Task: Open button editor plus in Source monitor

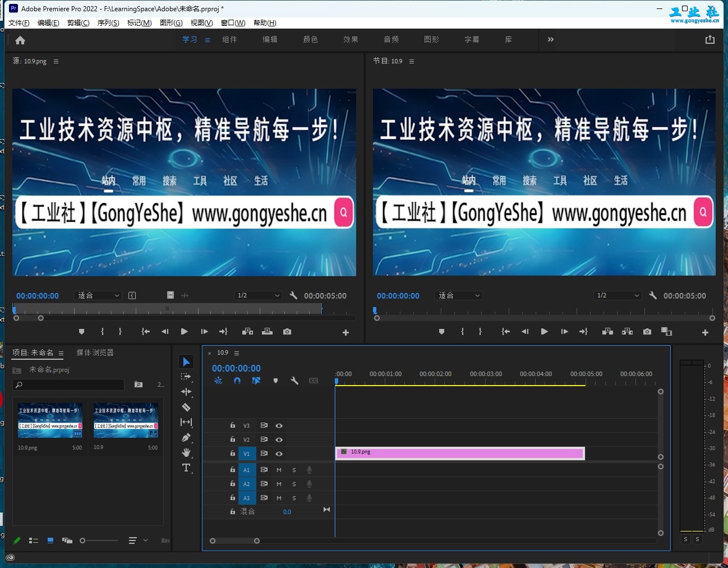Action: pyautogui.click(x=345, y=332)
